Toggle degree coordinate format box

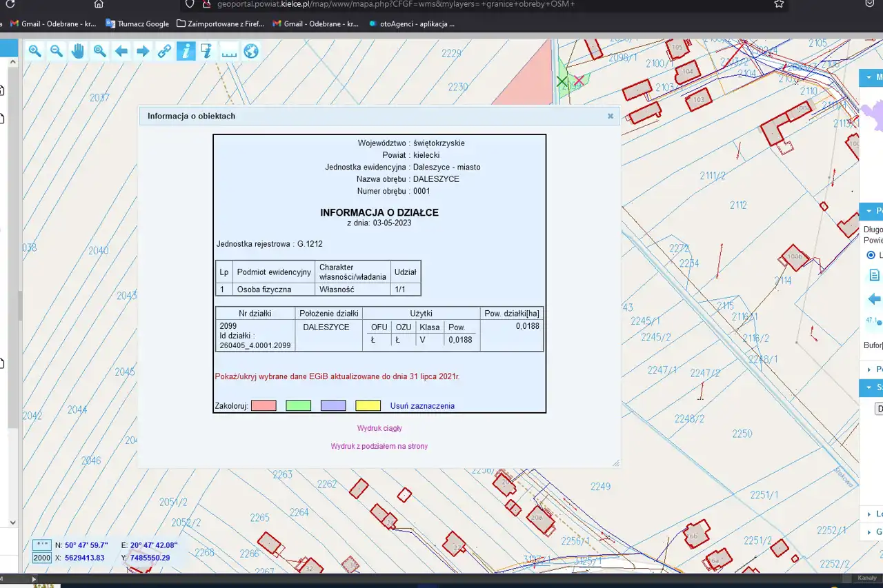(42, 545)
